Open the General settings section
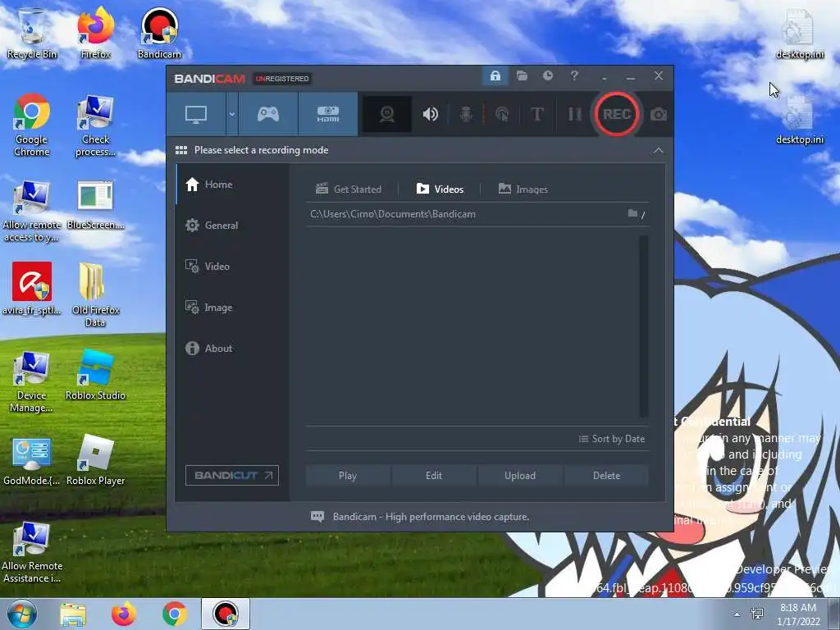Viewport: 840px width, 630px height. point(232,226)
